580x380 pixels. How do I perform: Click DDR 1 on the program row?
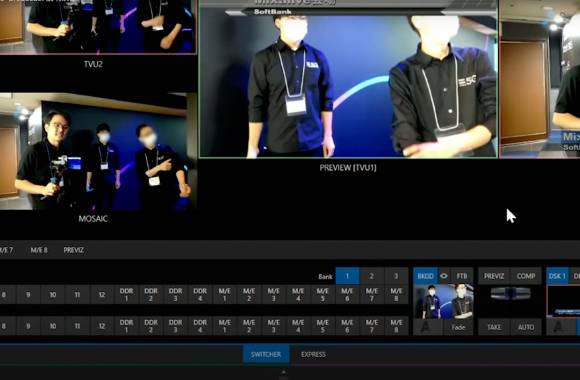click(127, 295)
